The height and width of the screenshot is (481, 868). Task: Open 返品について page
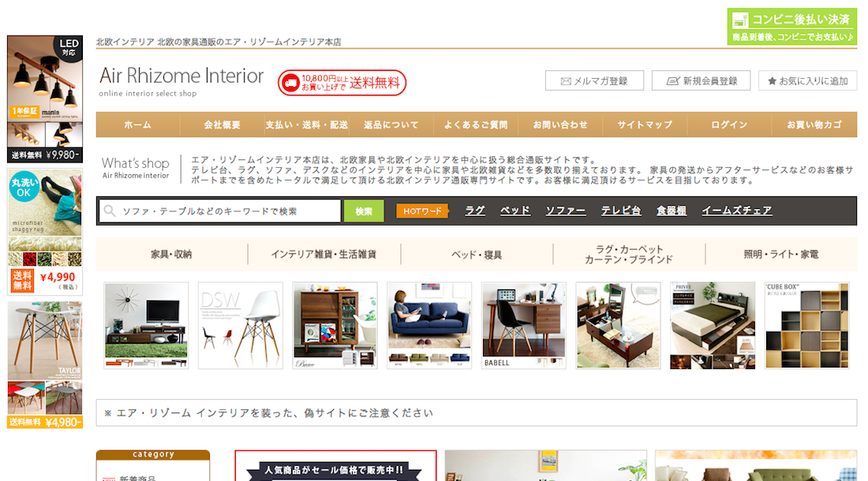(x=391, y=125)
